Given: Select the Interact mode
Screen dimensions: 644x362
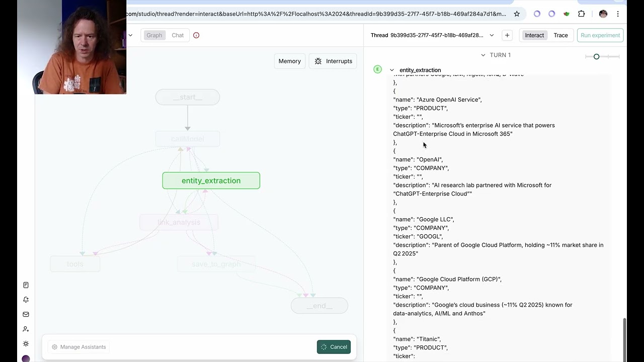Looking at the screenshot, I should point(534,35).
